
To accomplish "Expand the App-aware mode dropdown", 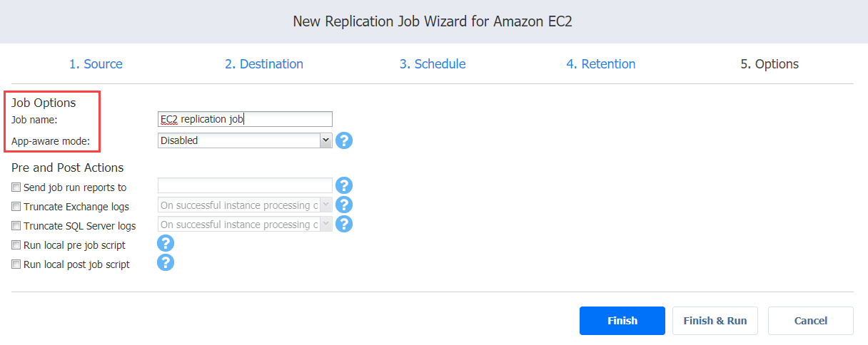I will pyautogui.click(x=245, y=140).
